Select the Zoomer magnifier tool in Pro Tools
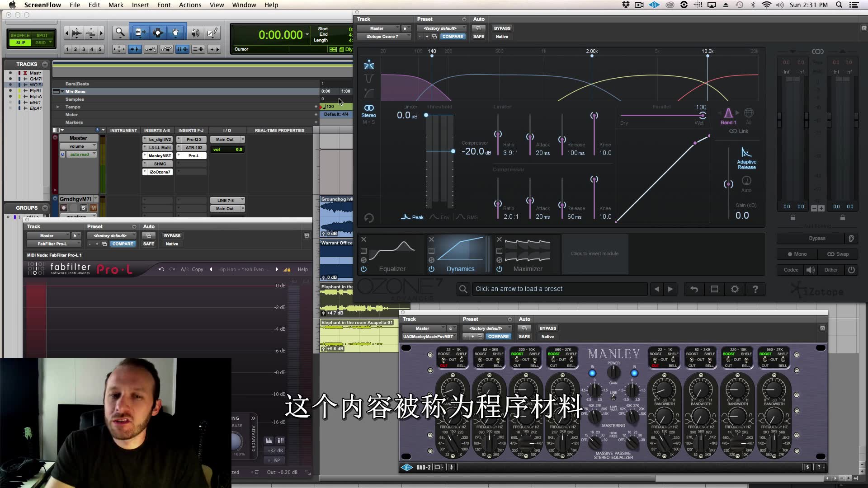 click(x=120, y=33)
